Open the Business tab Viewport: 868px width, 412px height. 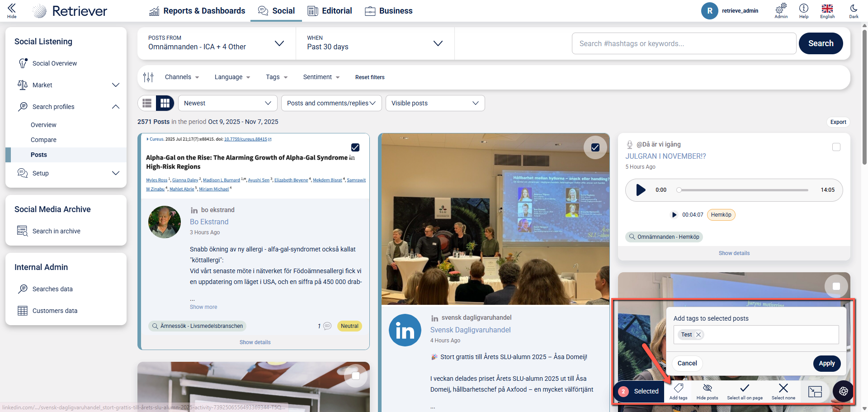tap(389, 11)
